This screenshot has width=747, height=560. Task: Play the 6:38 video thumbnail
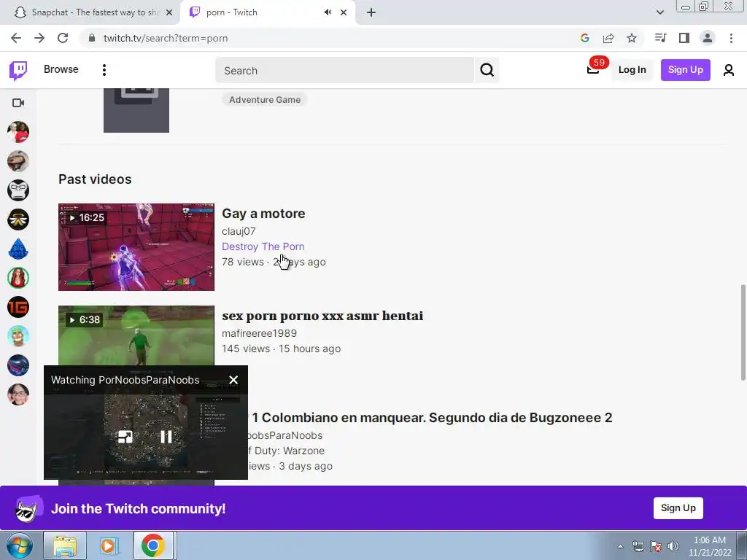[x=136, y=335]
